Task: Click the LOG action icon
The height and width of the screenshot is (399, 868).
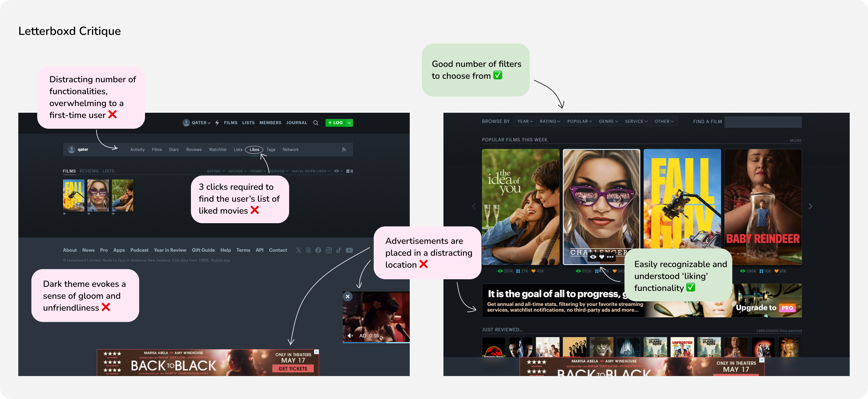Action: tap(336, 122)
